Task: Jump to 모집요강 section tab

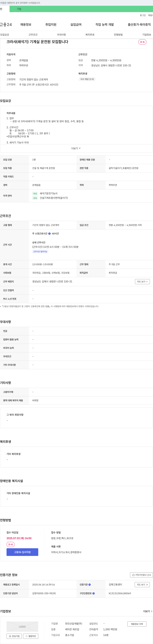Action: tap(4, 35)
